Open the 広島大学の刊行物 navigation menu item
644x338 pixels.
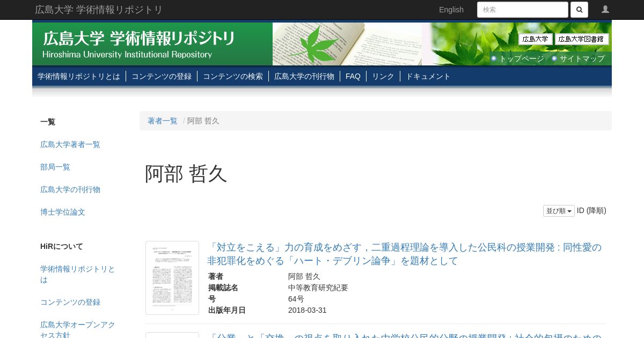pos(304,76)
